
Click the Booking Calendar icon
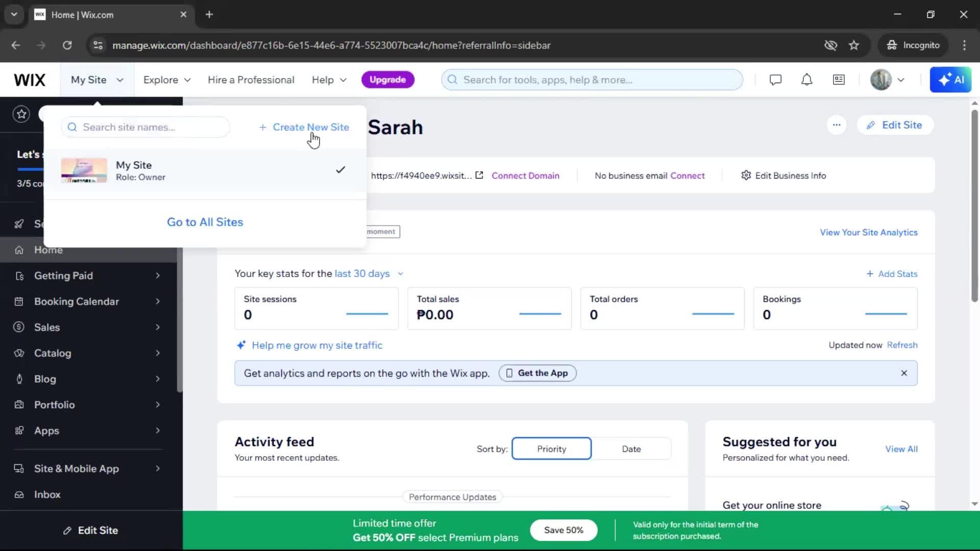click(x=19, y=302)
